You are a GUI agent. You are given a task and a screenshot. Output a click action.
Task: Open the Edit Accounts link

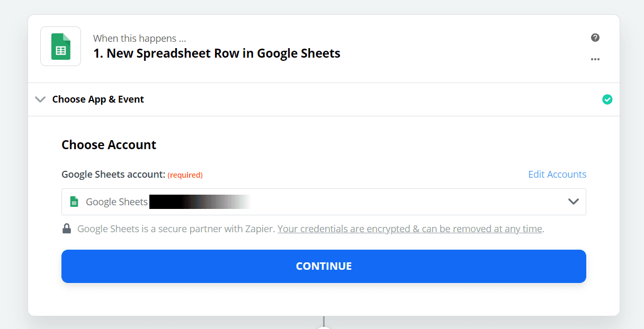[557, 175]
